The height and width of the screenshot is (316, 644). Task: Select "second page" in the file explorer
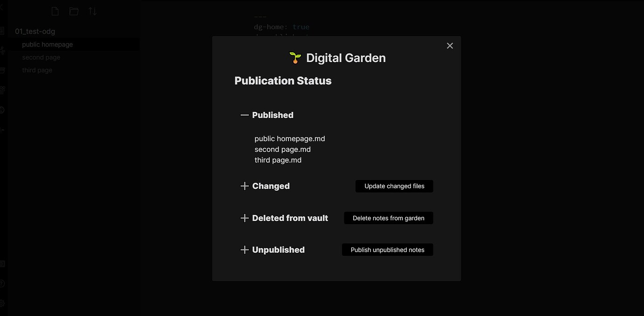pyautogui.click(x=41, y=57)
